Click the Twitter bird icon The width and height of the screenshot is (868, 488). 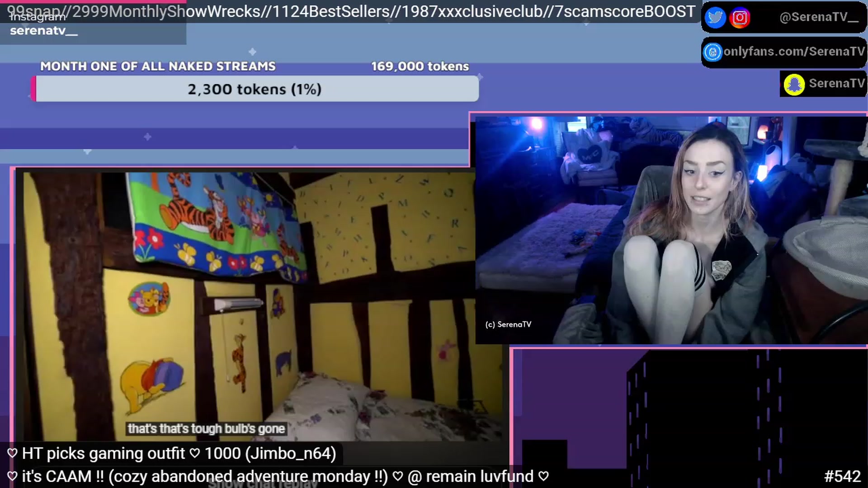[715, 18]
